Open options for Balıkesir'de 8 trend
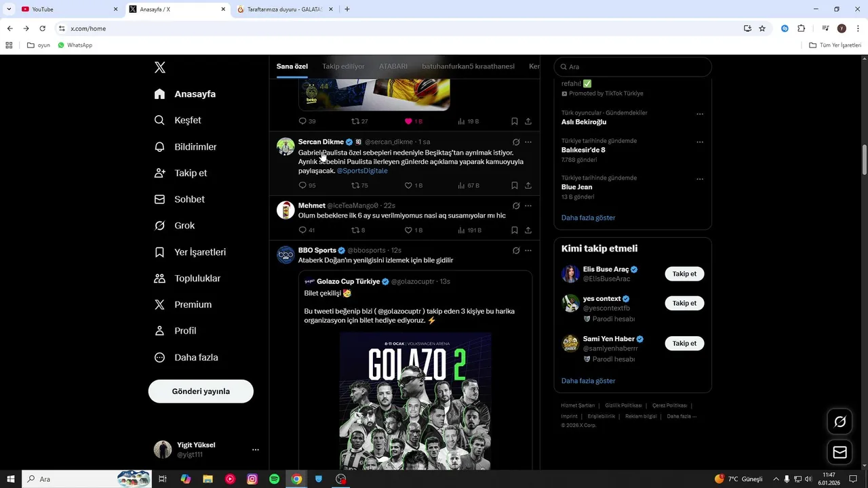 click(700, 142)
